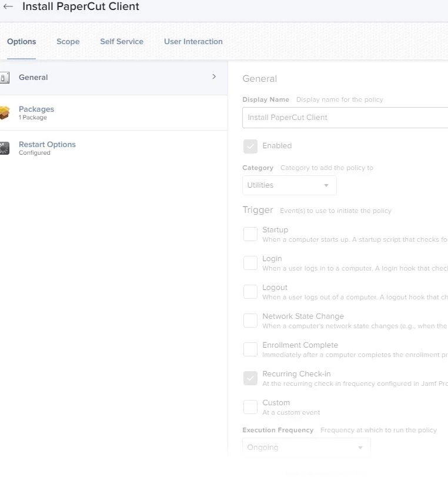Go back using the left arrow icon
Screen dimensions: 448x477
pos(8,6)
